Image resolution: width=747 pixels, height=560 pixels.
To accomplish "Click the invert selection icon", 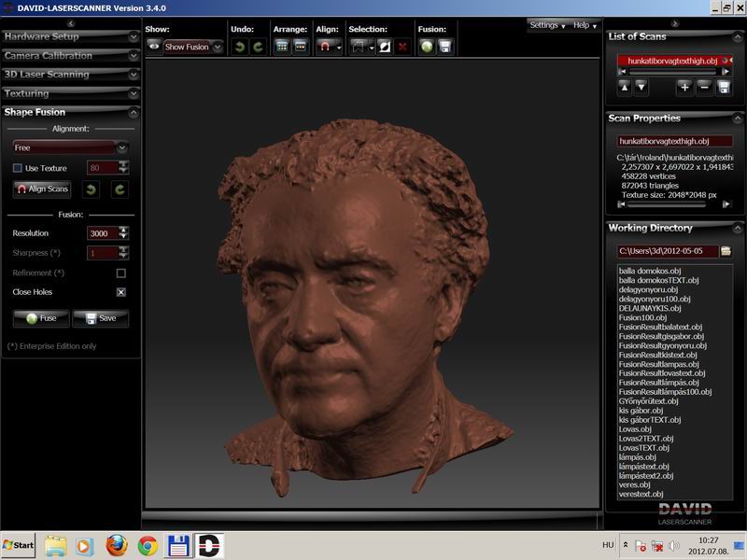I will (384, 46).
